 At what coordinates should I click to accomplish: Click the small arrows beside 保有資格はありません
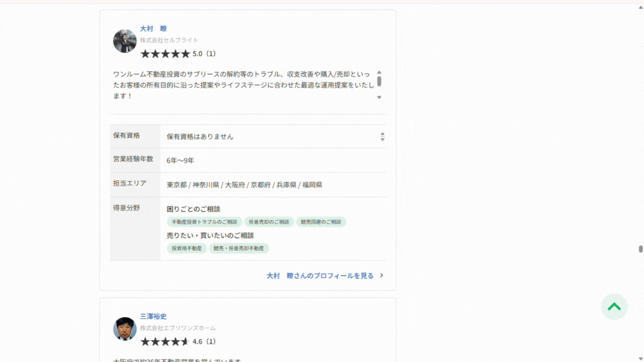click(382, 136)
